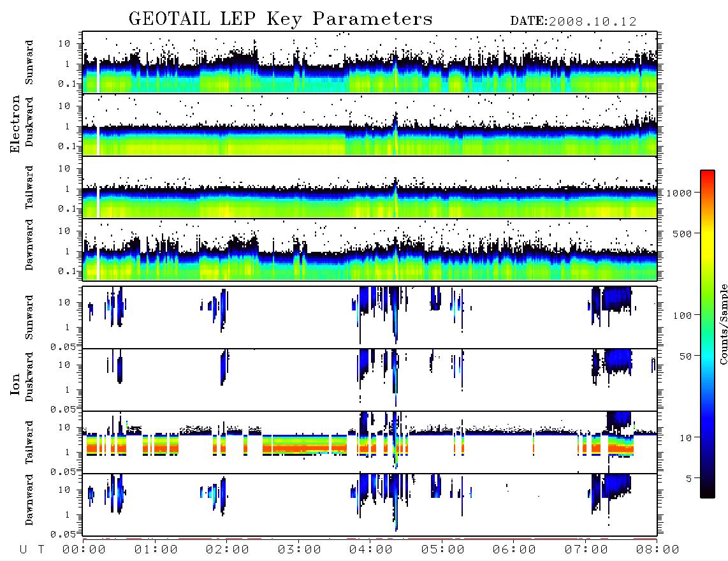Click the Electron Duskward spectrogram panel

370,124
